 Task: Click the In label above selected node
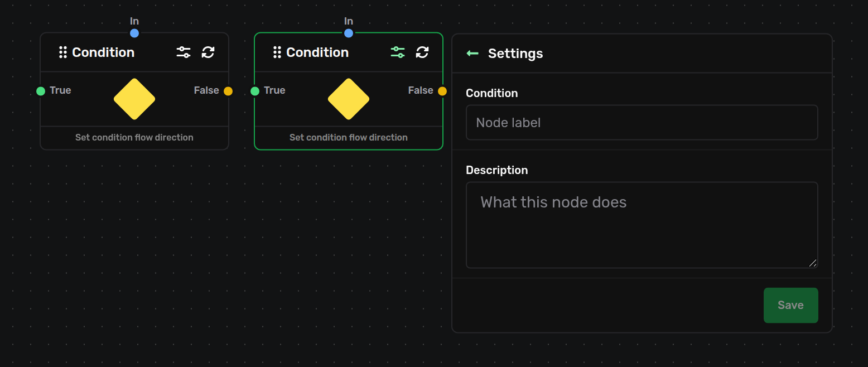coord(349,21)
